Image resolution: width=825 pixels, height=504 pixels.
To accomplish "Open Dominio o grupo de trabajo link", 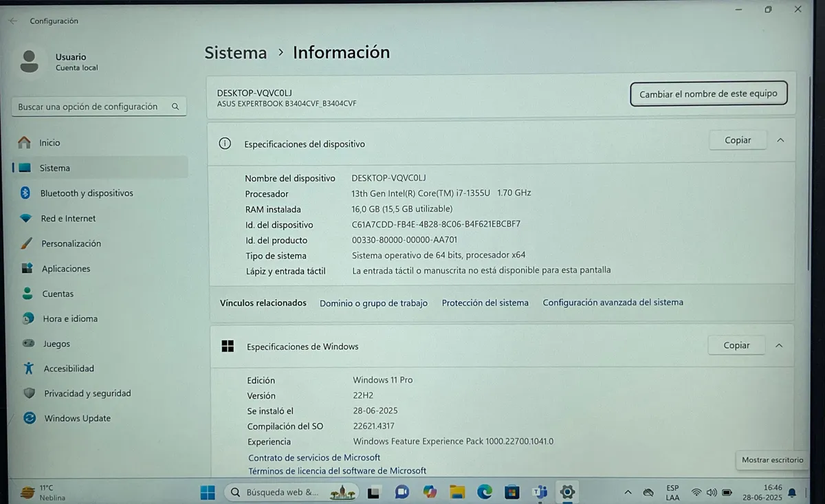I will click(x=373, y=303).
